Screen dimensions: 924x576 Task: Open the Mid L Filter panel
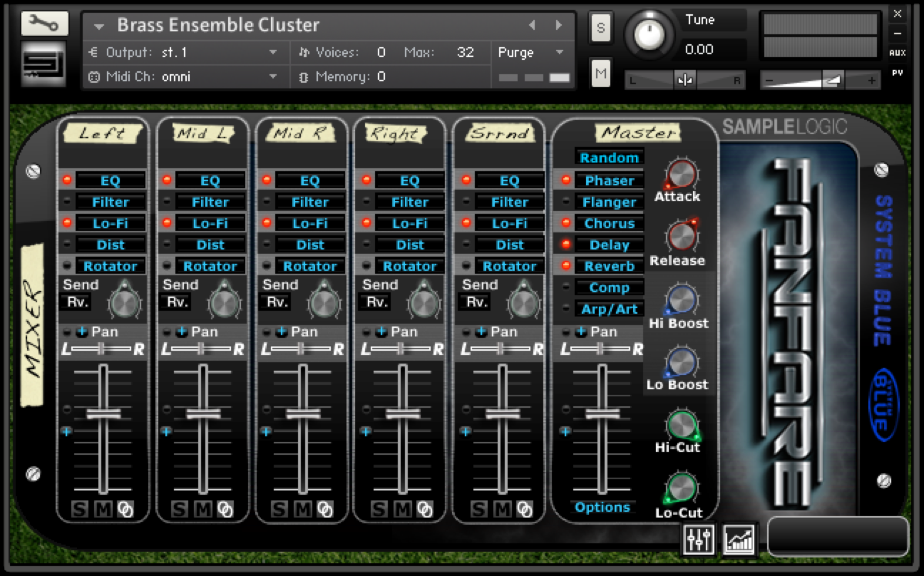tap(210, 202)
